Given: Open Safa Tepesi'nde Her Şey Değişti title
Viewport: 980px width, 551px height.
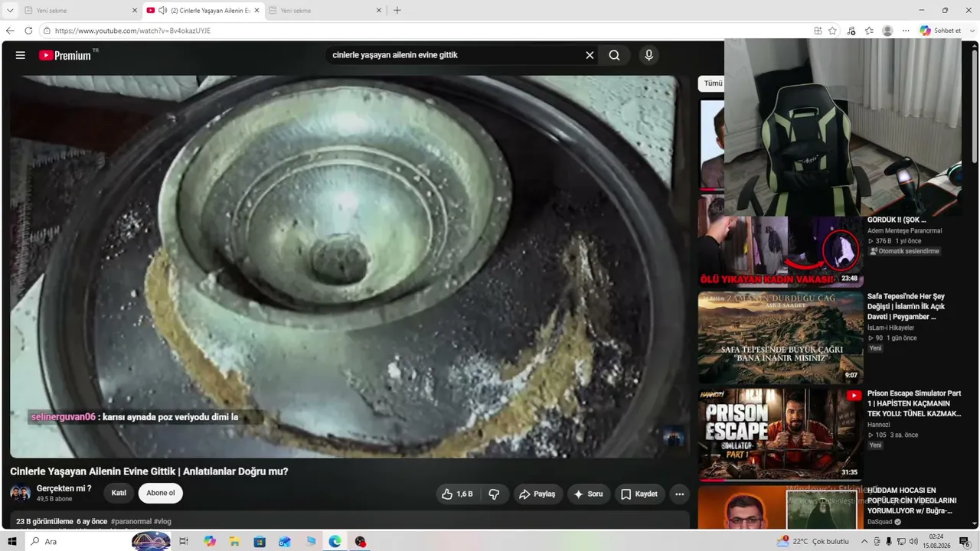Looking at the screenshot, I should click(906, 306).
